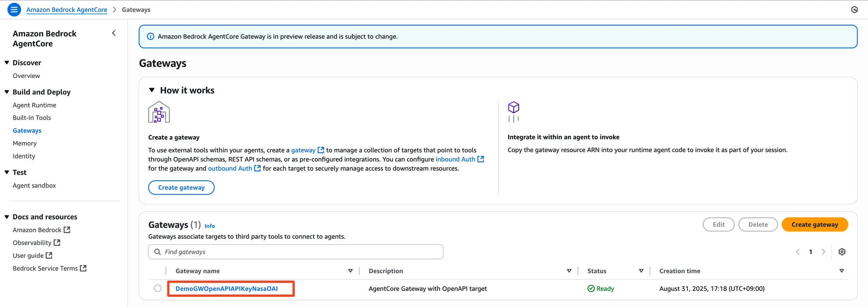The width and height of the screenshot is (868, 307).
Task: Click the hexagon icon in top-right corner
Action: point(854,9)
